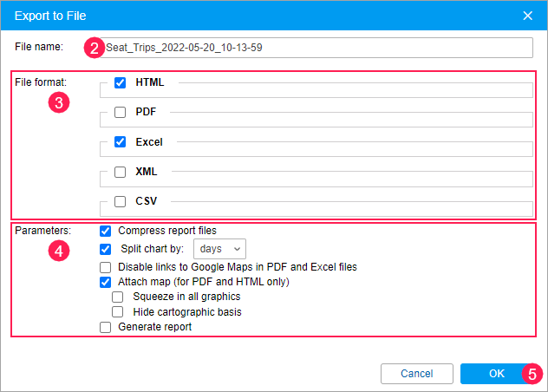Confirm export with the OK button
The image size is (548, 392).
point(496,373)
